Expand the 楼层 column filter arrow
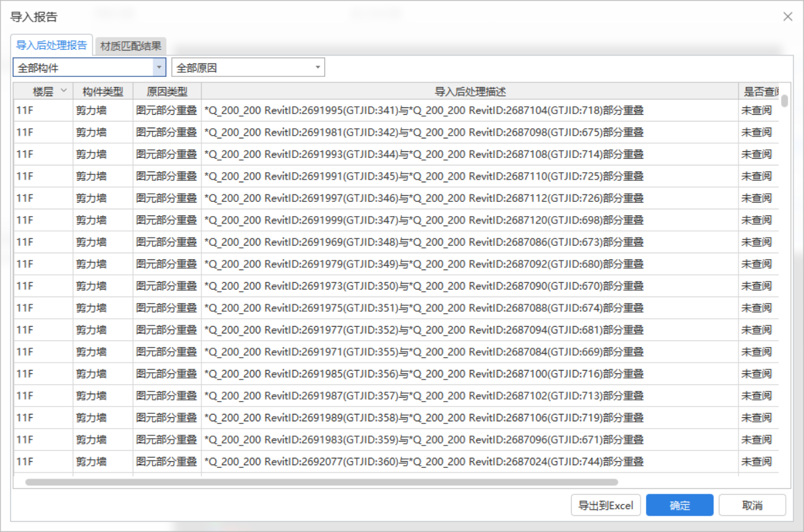The height and width of the screenshot is (532, 804). 64,90
